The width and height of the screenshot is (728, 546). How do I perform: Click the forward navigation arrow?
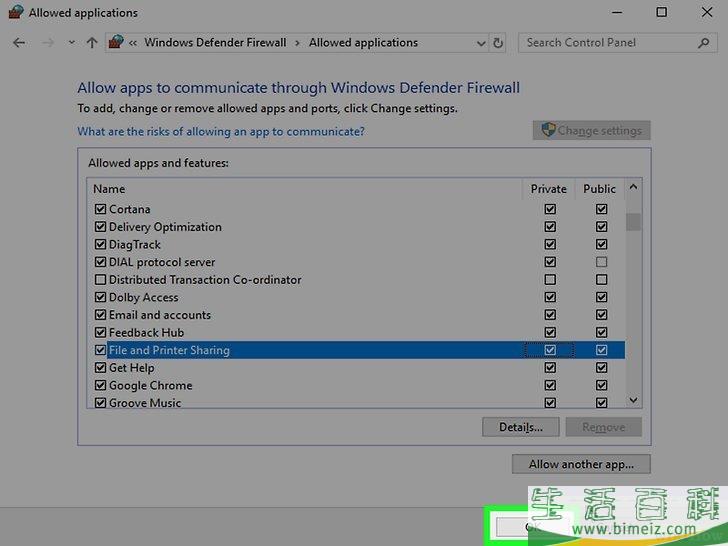[x=46, y=43]
